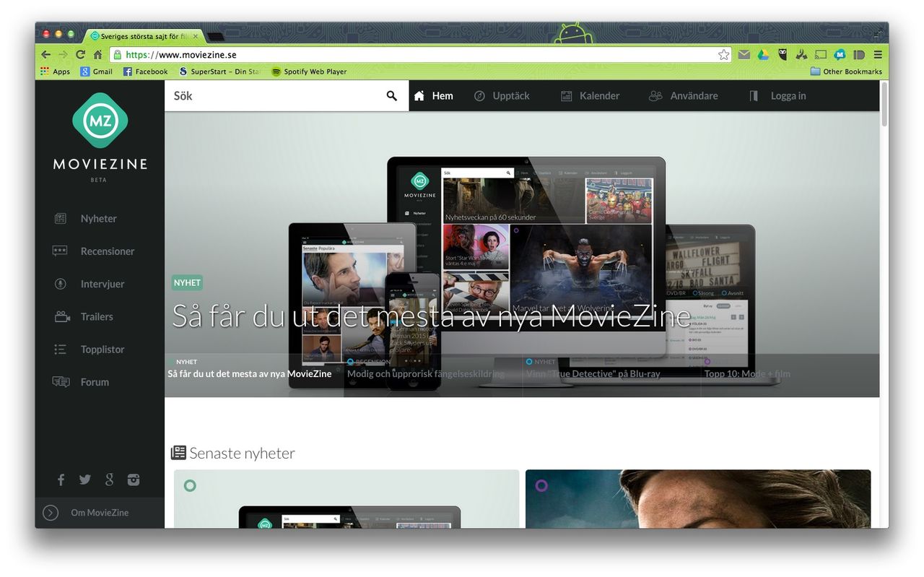Open the SuperStart bookmark
The height and width of the screenshot is (577, 924).
coord(219,71)
